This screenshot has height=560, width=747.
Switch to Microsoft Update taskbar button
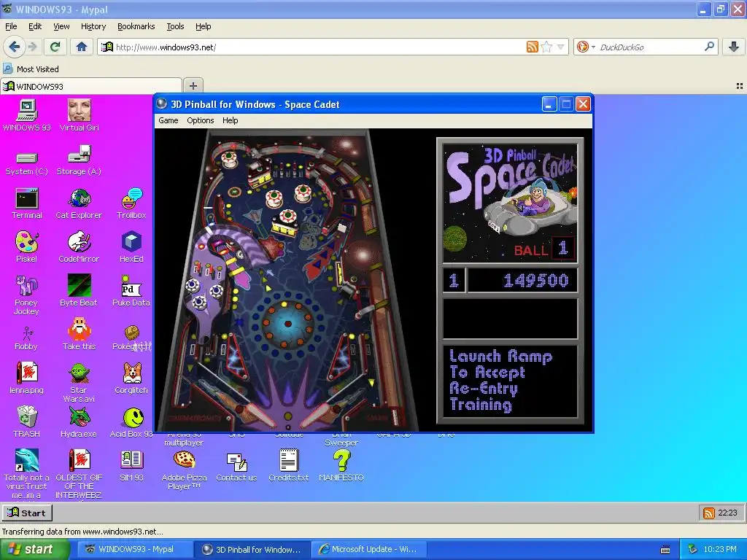click(x=368, y=549)
